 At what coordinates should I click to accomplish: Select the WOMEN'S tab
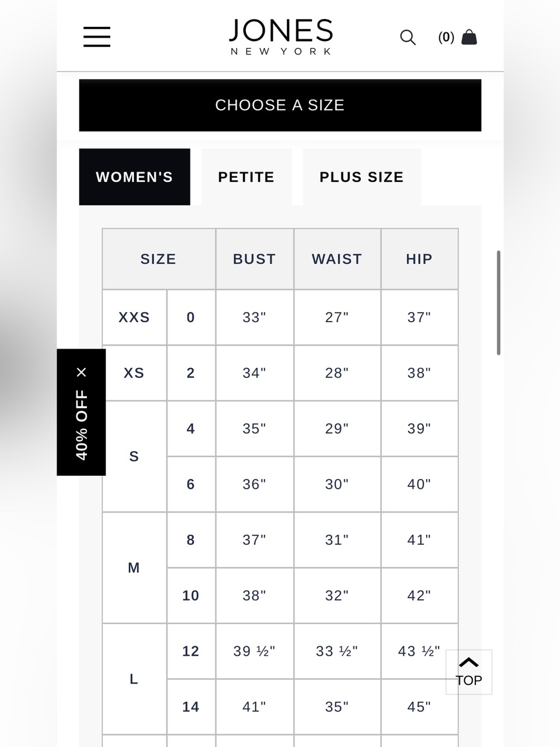pos(134,177)
